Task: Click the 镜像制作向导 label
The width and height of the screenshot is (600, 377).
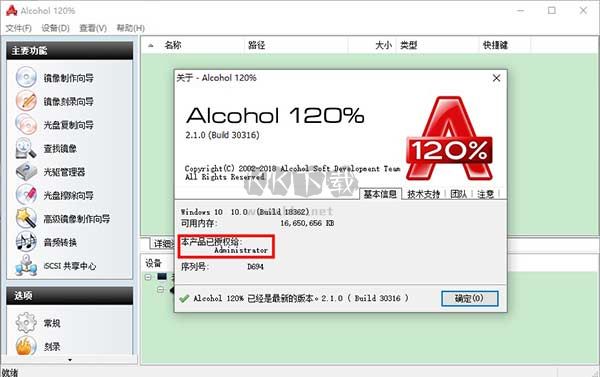Action: 68,78
